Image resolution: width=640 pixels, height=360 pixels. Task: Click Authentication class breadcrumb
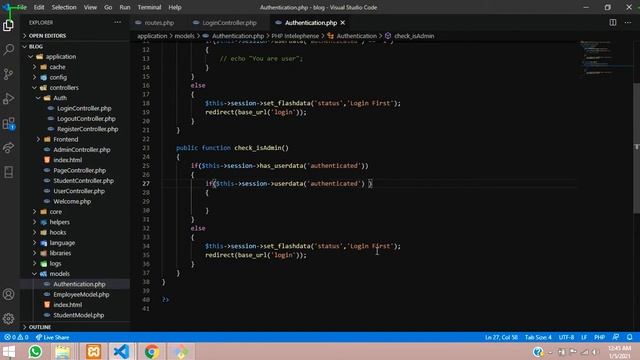(x=356, y=36)
